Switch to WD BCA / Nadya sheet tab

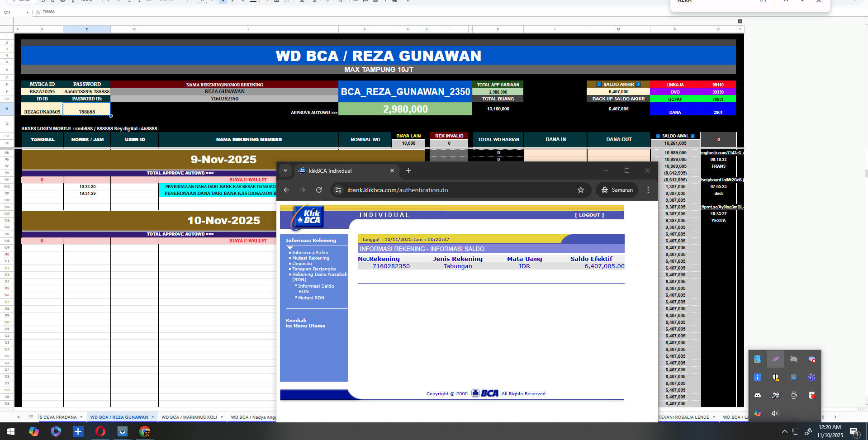(x=253, y=417)
